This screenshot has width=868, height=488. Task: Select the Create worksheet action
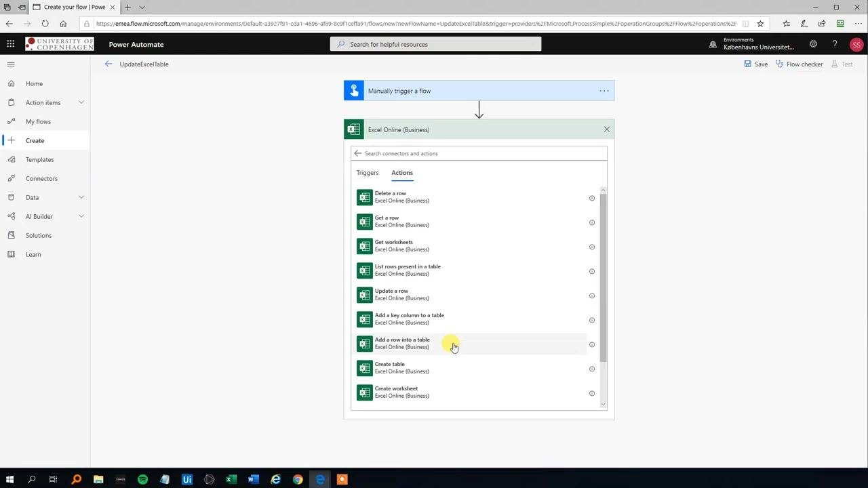471,392
